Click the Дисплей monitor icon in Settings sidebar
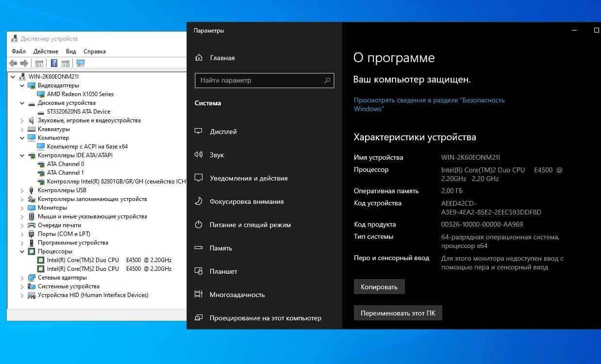Image resolution: width=601 pixels, height=364 pixels. 198,132
